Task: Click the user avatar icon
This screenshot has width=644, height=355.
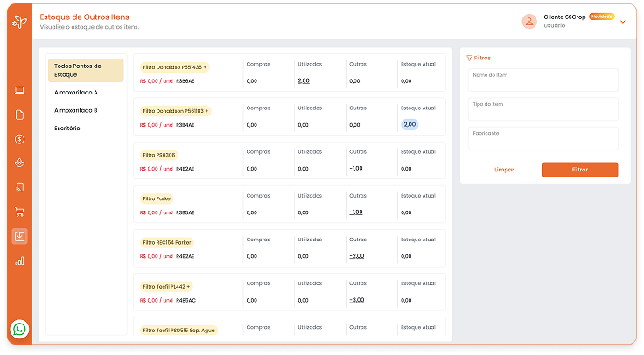Action: coord(528,22)
